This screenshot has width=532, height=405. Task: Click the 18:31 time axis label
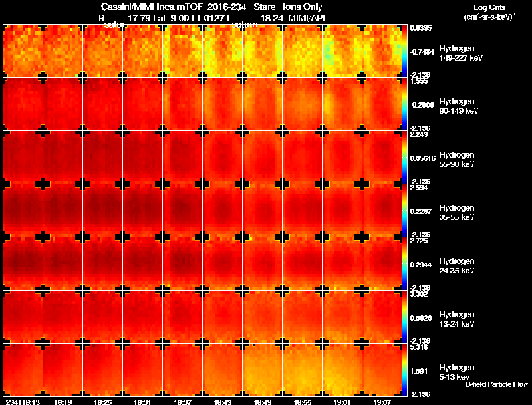(143, 402)
